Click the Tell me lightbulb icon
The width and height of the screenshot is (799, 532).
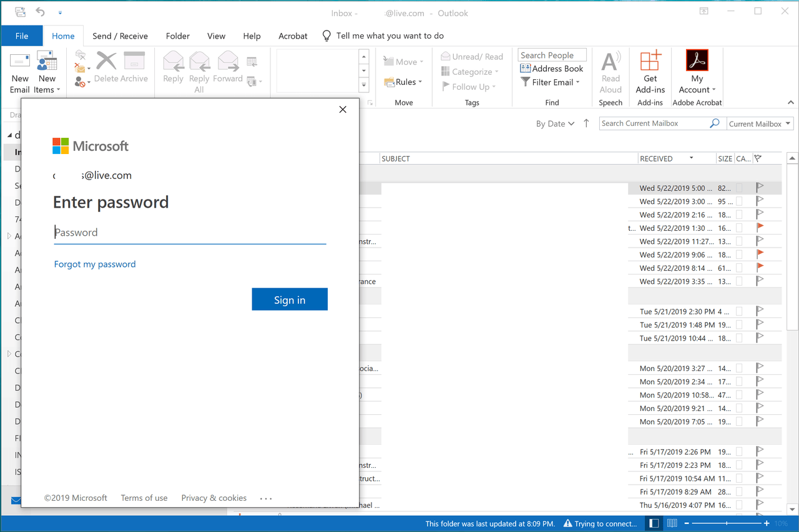pyautogui.click(x=326, y=36)
